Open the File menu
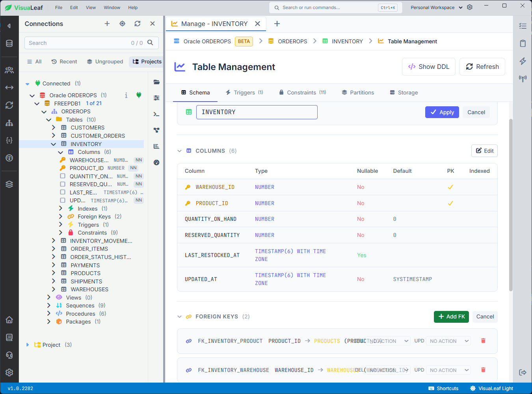532x394 pixels. point(59,7)
